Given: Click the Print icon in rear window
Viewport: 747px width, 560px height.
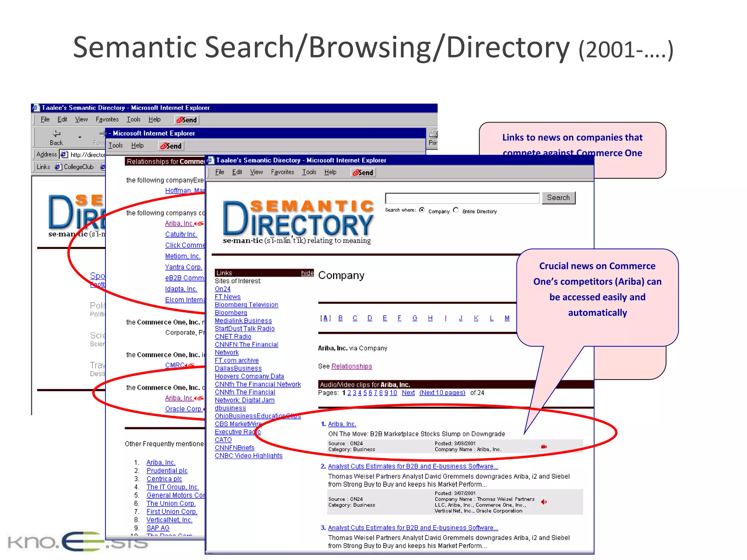Looking at the screenshot, I should click(433, 138).
